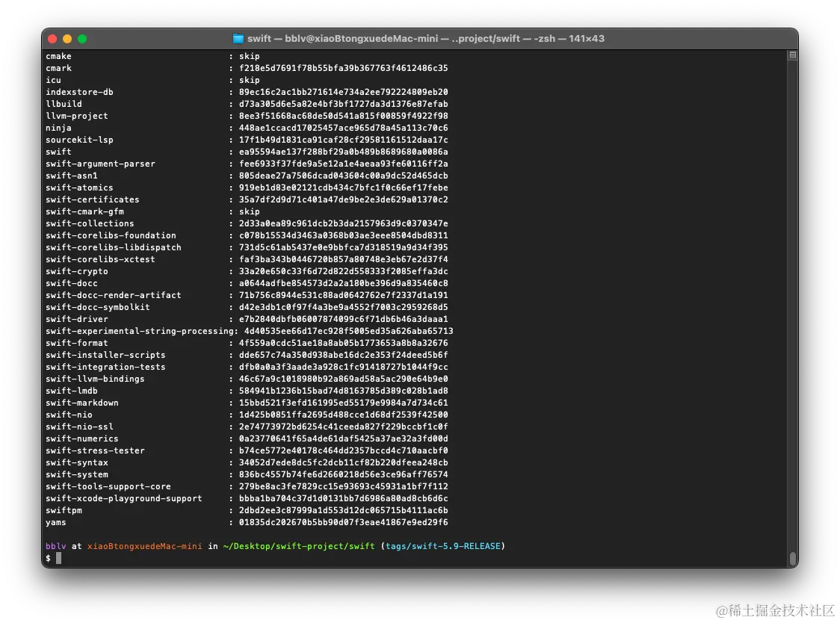840x623 pixels.
Task: Click the 'swift-lmdb' entry
Action: [x=71, y=391]
